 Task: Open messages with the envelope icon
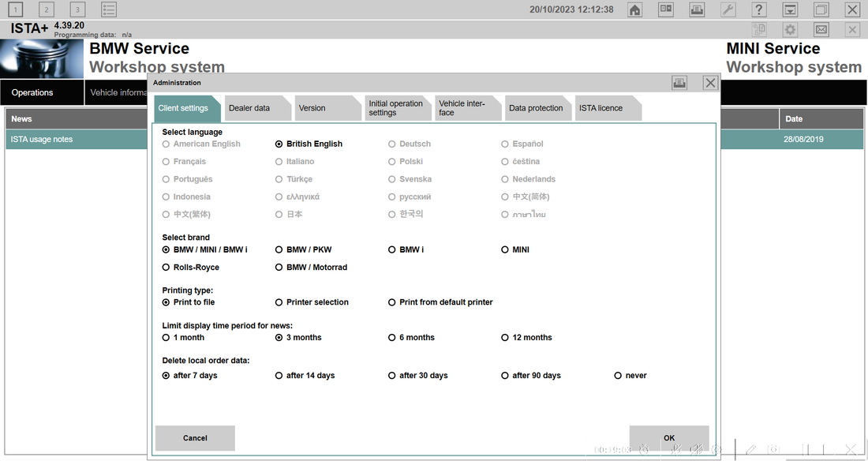pos(821,29)
